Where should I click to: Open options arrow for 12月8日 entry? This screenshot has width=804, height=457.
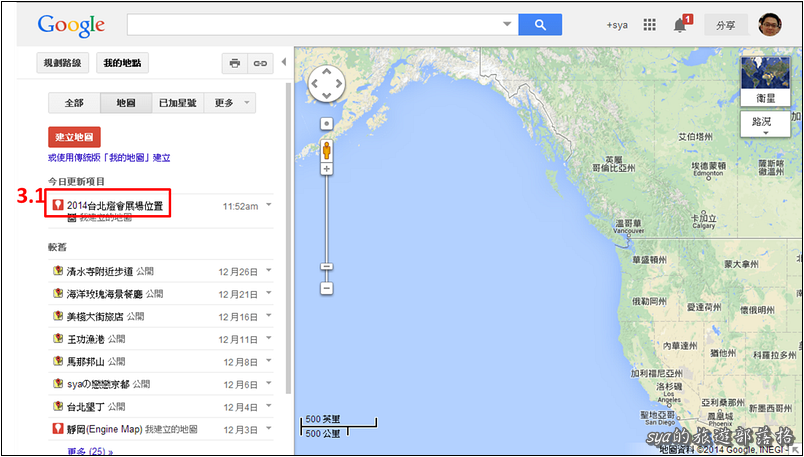(x=269, y=361)
